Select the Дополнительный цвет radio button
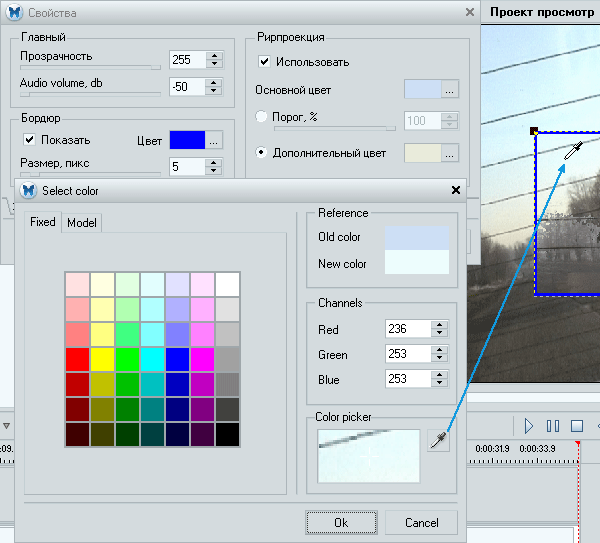This screenshot has height=543, width=600. click(261, 153)
